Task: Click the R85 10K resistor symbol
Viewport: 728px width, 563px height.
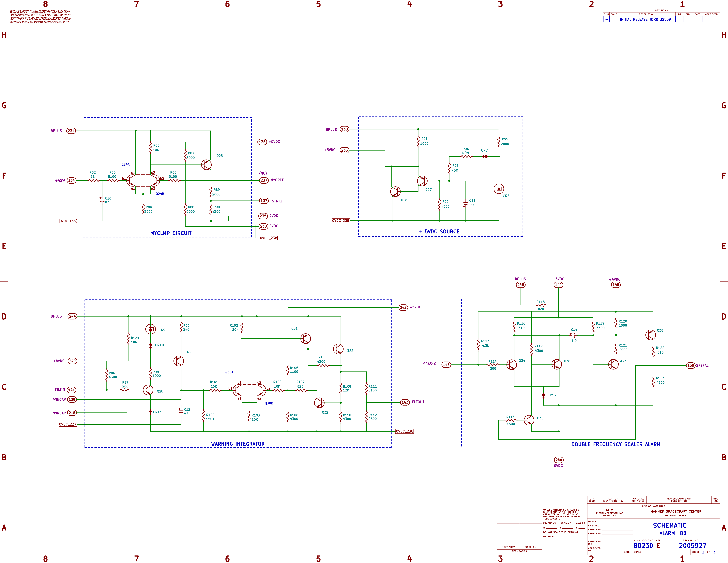Action: click(151, 148)
